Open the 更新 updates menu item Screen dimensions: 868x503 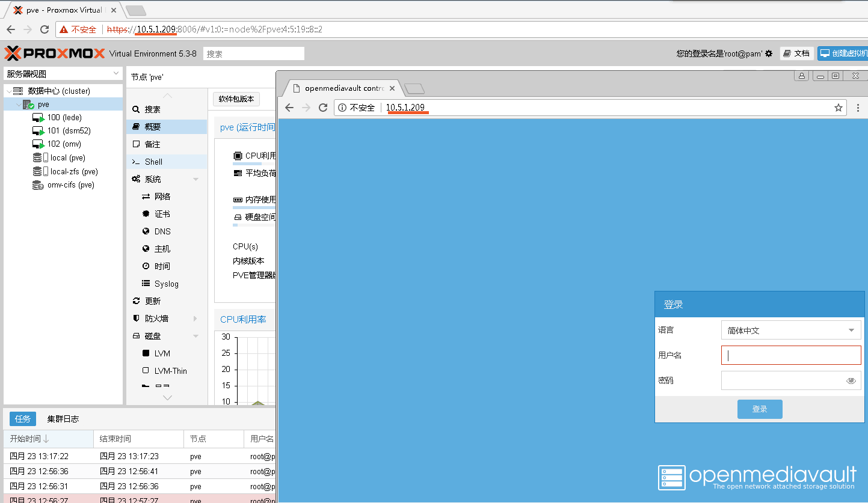[x=167, y=301]
